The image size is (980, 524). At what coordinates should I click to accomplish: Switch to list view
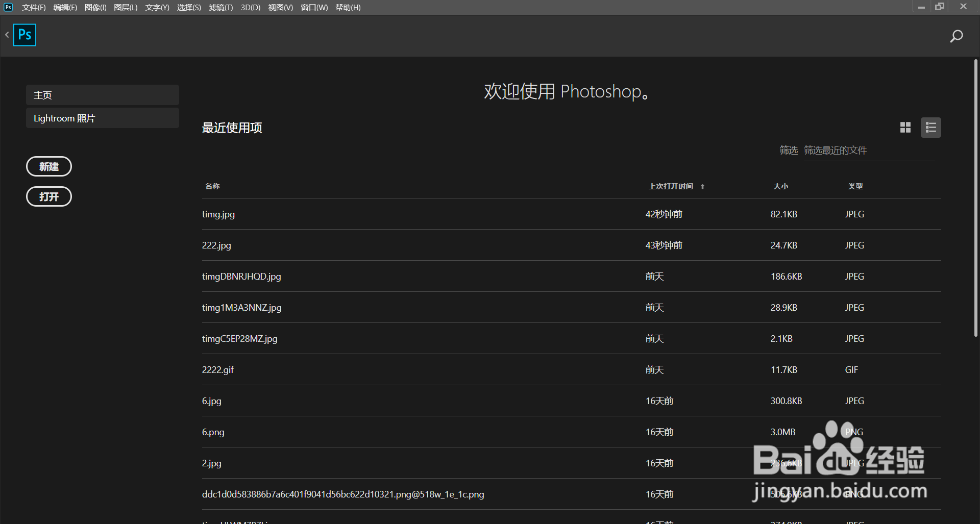931,128
